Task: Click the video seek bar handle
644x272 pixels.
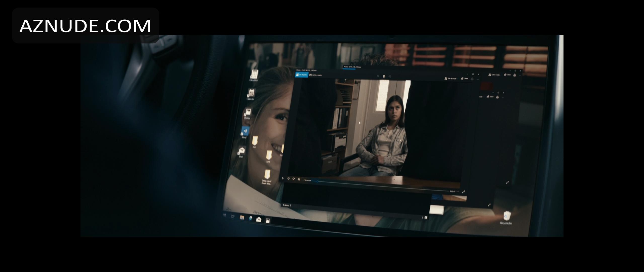Action: tap(318, 181)
